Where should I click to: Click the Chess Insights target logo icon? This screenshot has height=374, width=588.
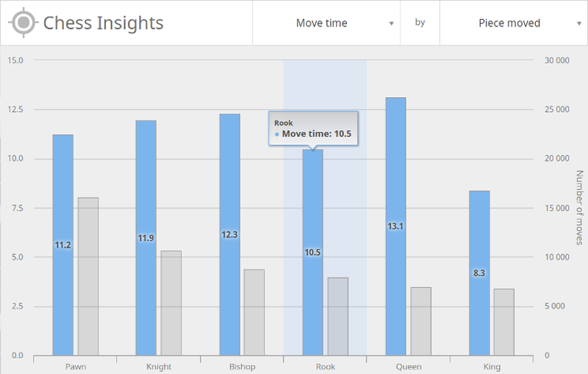click(x=24, y=23)
